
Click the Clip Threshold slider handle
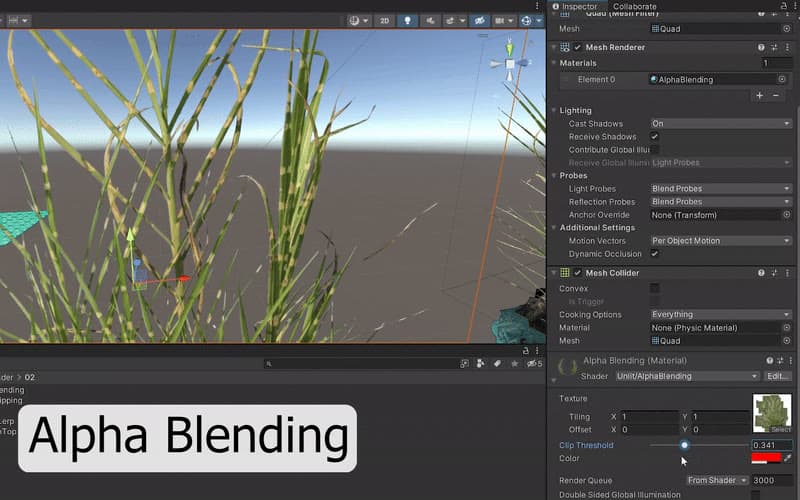(684, 445)
